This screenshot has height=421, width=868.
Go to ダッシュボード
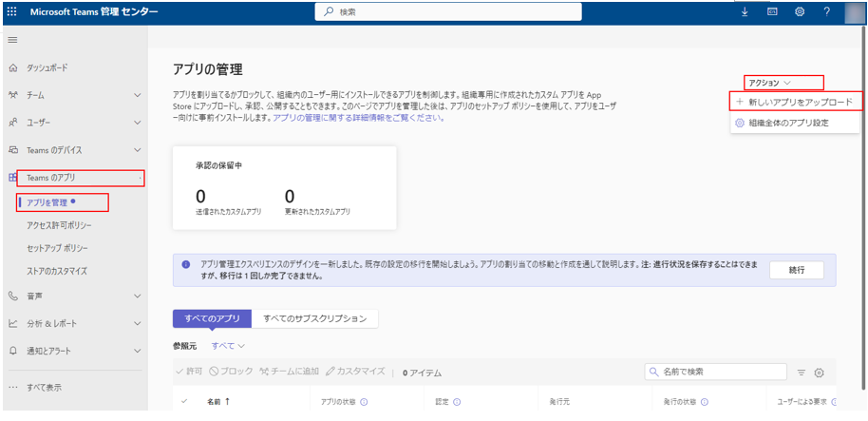point(47,68)
